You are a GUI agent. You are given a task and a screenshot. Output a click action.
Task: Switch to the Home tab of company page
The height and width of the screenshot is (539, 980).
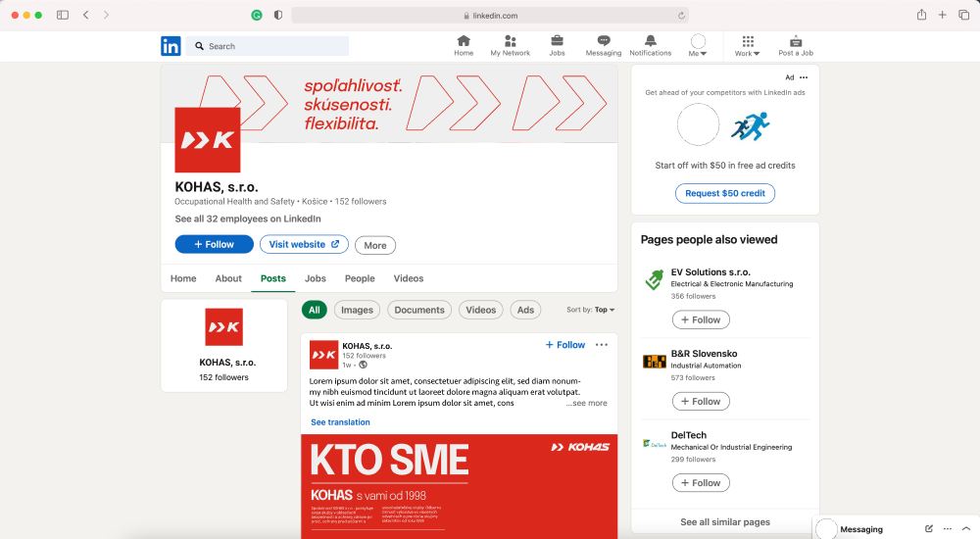[x=183, y=279]
